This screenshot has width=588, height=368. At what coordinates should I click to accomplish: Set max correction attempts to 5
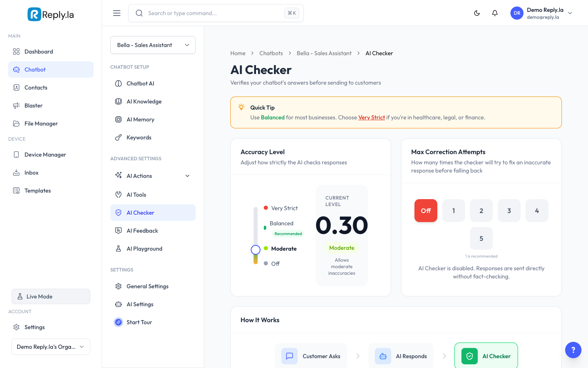click(x=481, y=238)
